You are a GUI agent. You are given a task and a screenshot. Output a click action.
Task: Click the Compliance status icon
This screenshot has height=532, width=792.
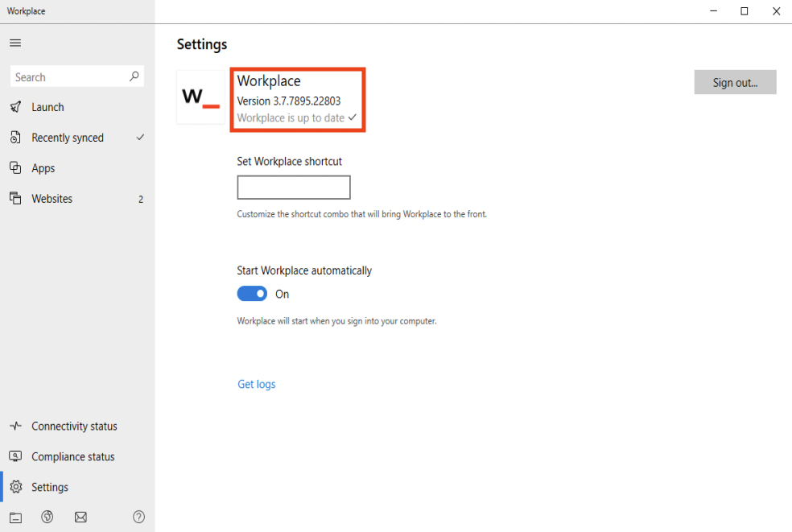[x=14, y=456]
